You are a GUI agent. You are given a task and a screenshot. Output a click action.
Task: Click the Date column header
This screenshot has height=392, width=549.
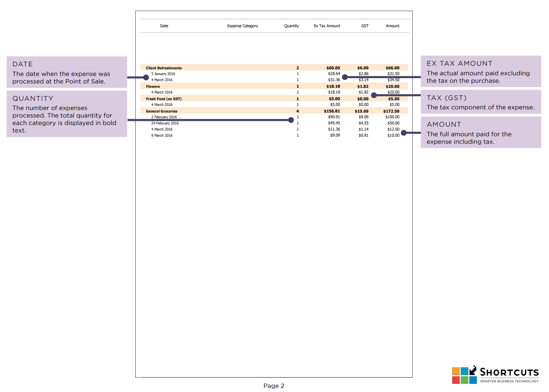164,26
